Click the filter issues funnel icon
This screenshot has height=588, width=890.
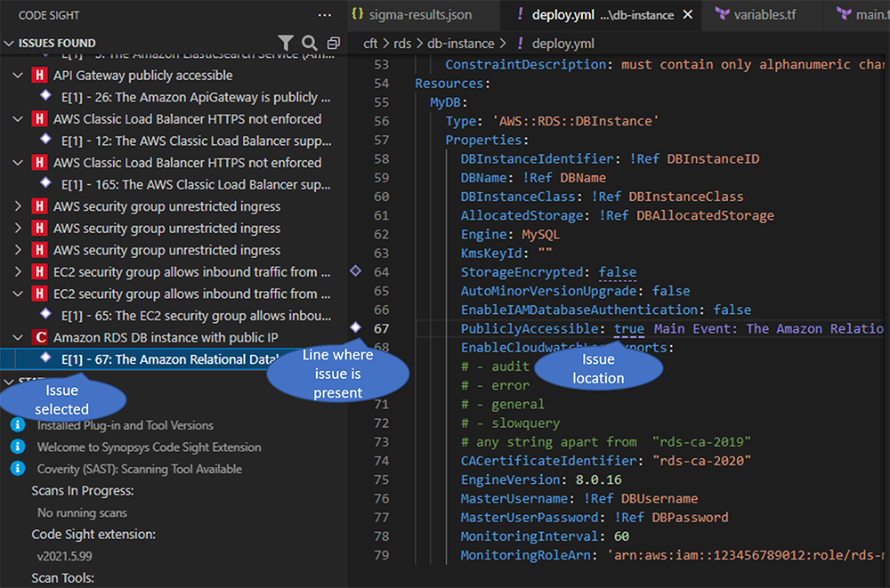pyautogui.click(x=286, y=43)
